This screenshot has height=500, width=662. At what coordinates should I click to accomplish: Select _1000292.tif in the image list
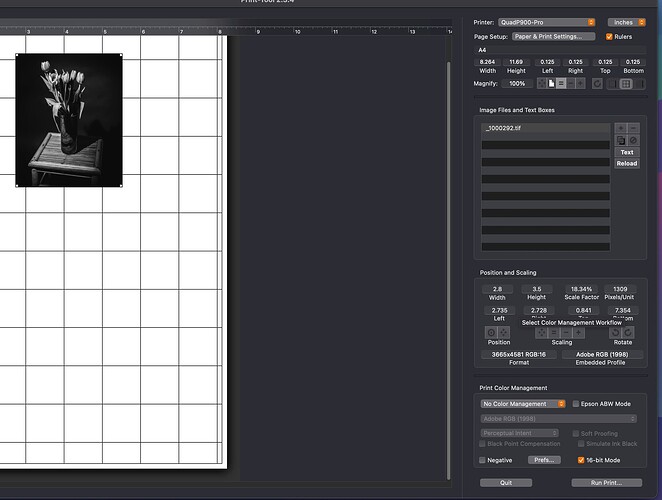pyautogui.click(x=545, y=128)
